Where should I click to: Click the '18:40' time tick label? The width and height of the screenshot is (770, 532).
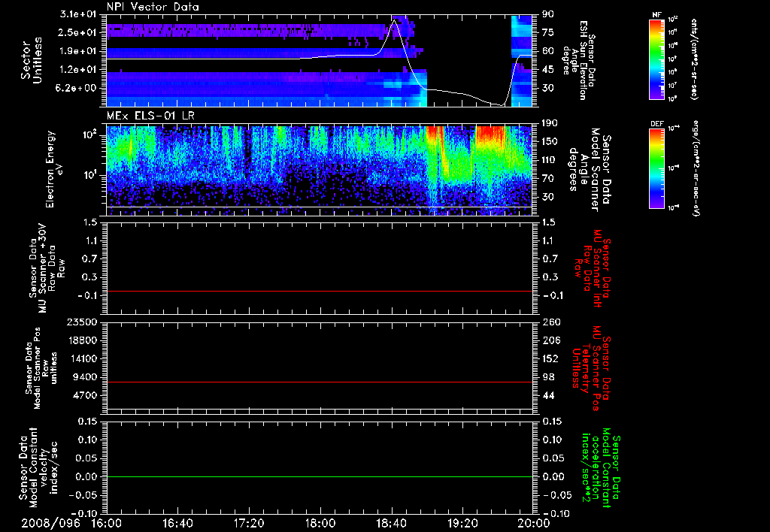coord(391,524)
